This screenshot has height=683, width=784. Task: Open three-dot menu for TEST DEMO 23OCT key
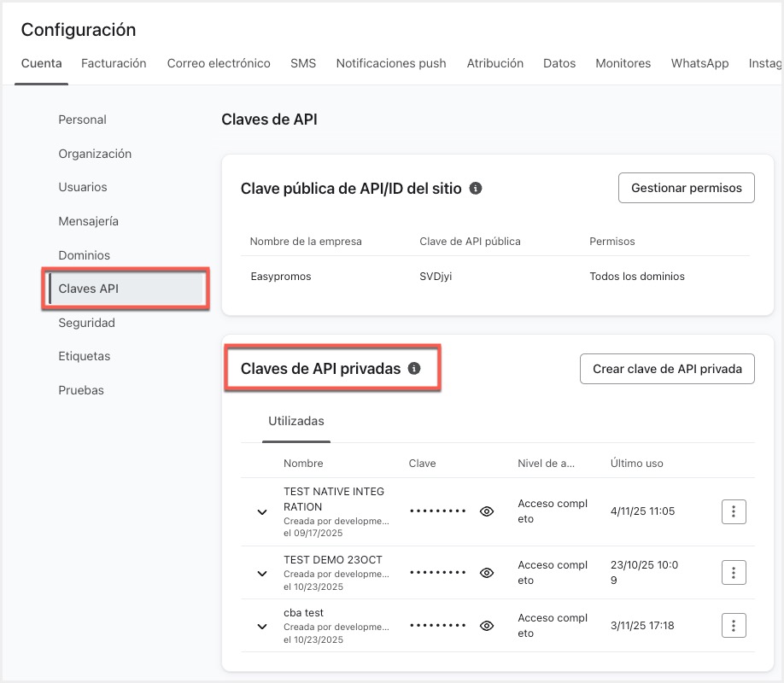tap(734, 572)
